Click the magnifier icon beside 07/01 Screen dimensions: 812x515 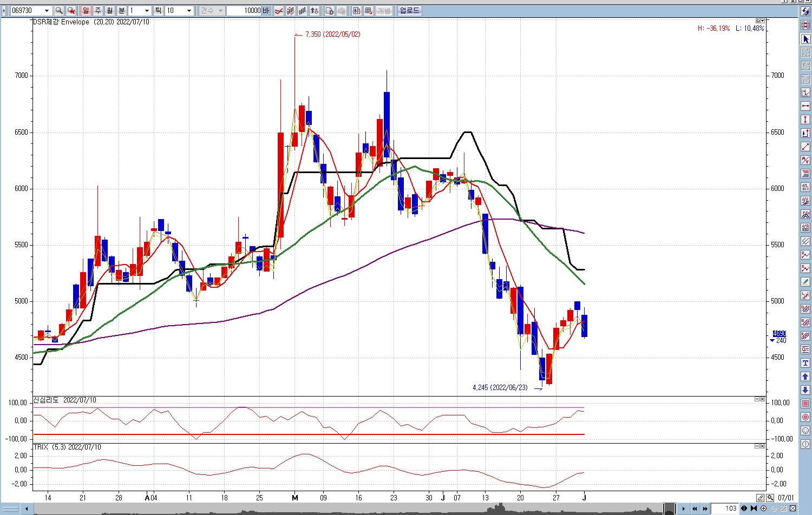[x=770, y=498]
